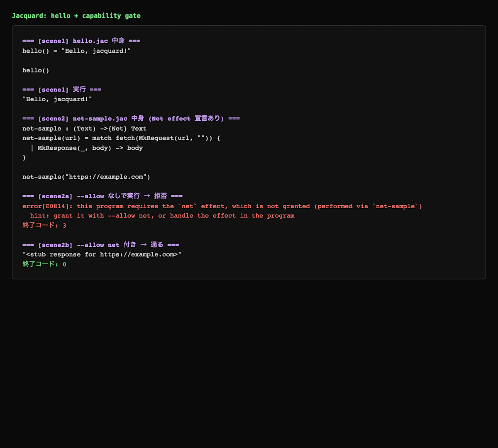The width and height of the screenshot is (498, 448).
Task: Click the green '終了コード: 0' exit code
Action: [x=44, y=264]
